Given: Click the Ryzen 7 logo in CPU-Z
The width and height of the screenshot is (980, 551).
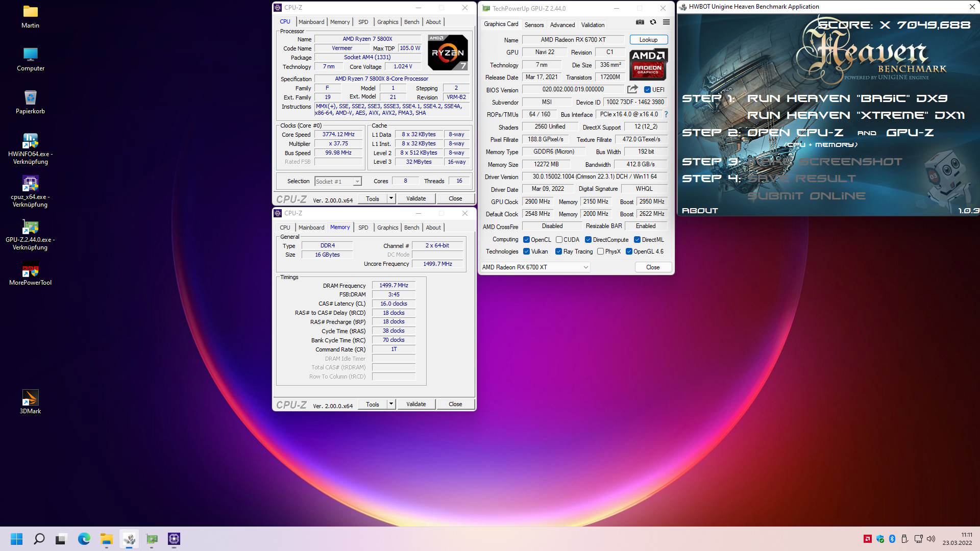Looking at the screenshot, I should tap(448, 53).
